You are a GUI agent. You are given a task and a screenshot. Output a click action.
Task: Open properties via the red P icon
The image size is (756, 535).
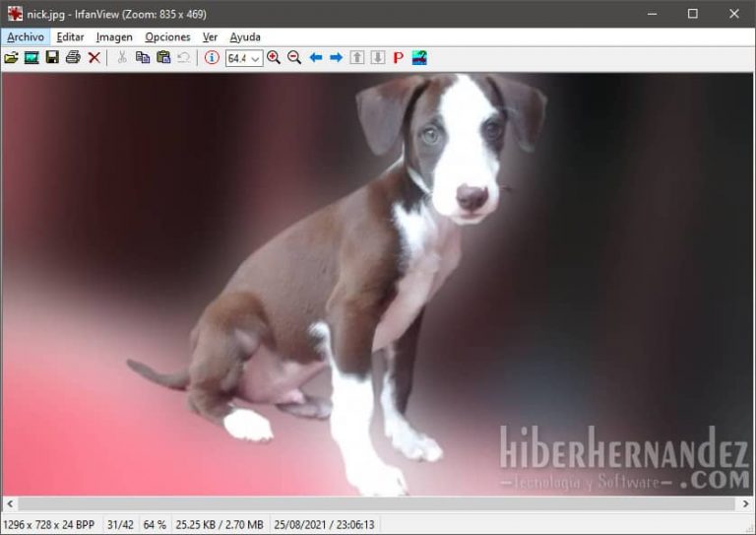[x=399, y=58]
